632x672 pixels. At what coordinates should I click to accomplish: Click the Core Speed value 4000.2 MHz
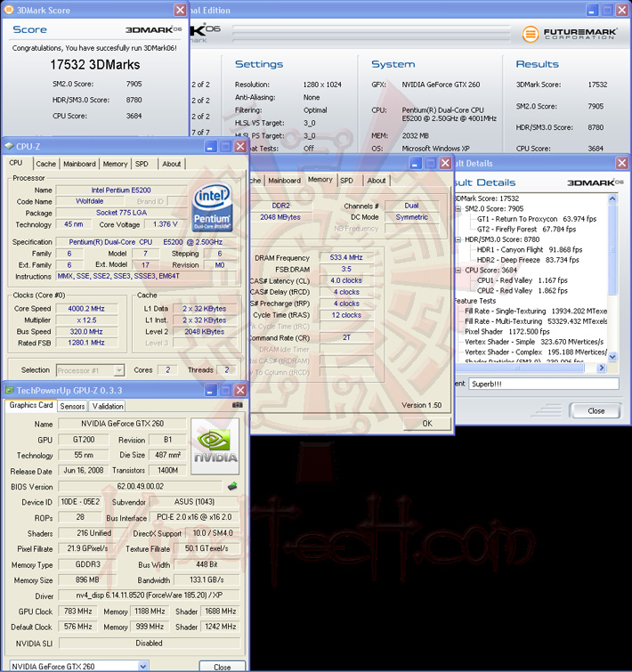point(86,309)
